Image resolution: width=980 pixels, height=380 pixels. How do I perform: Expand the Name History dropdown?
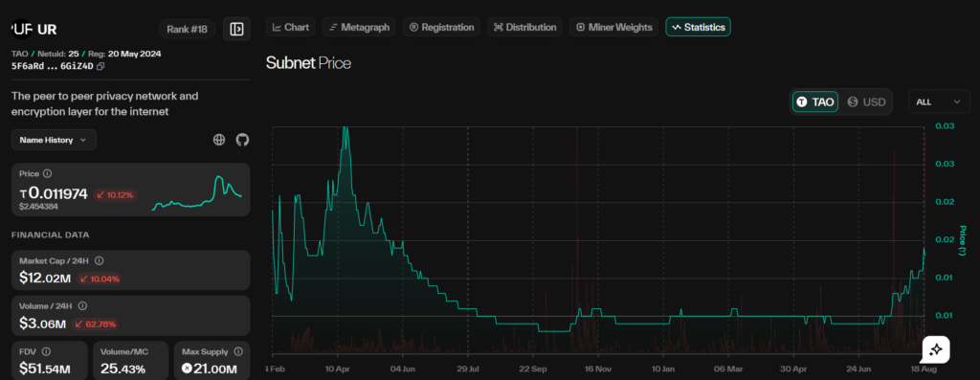[54, 140]
